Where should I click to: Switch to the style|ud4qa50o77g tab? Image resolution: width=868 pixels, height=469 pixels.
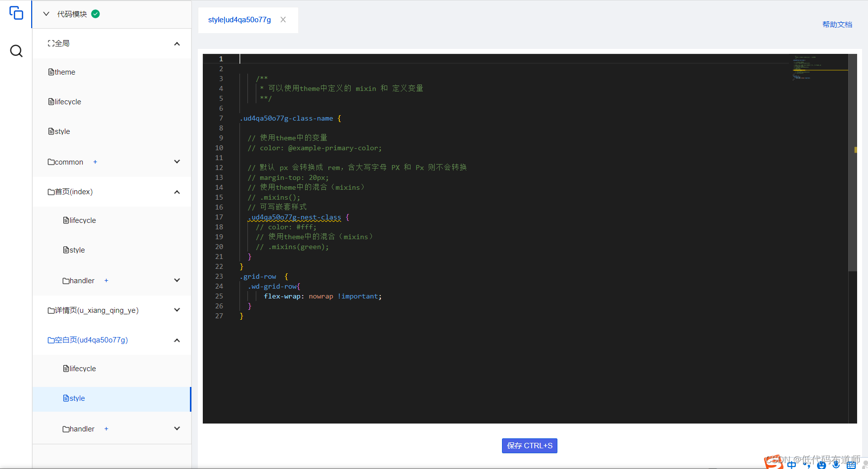coord(239,20)
